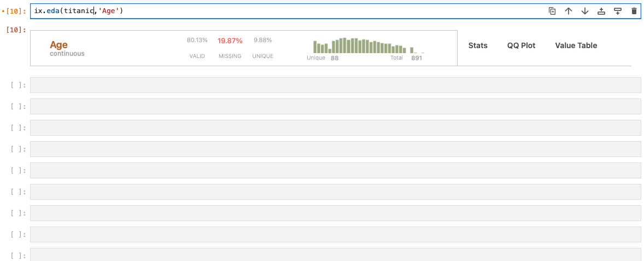This screenshot has height=261, width=644.
Task: Delete the selected cell with trash icon
Action: point(634,11)
